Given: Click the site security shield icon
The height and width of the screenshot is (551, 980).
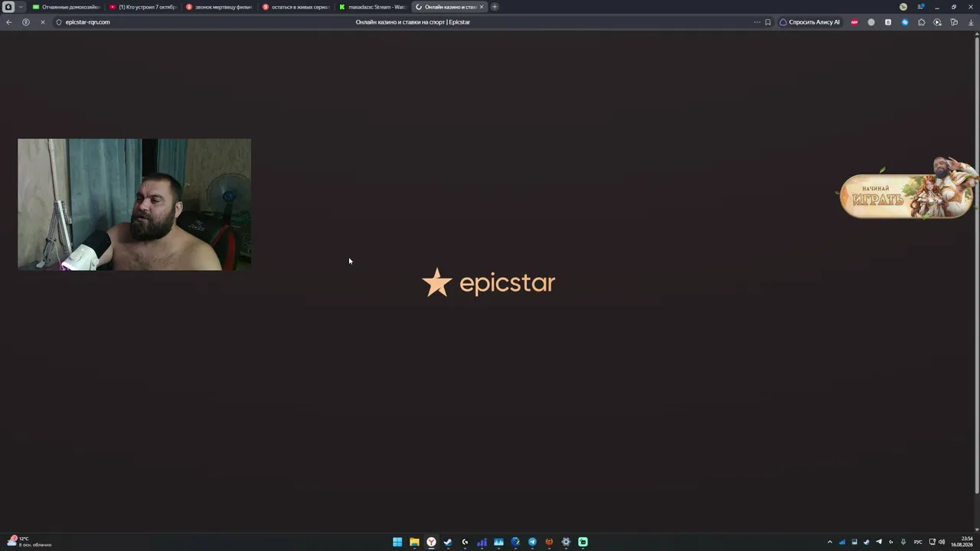Looking at the screenshot, I should pos(58,22).
